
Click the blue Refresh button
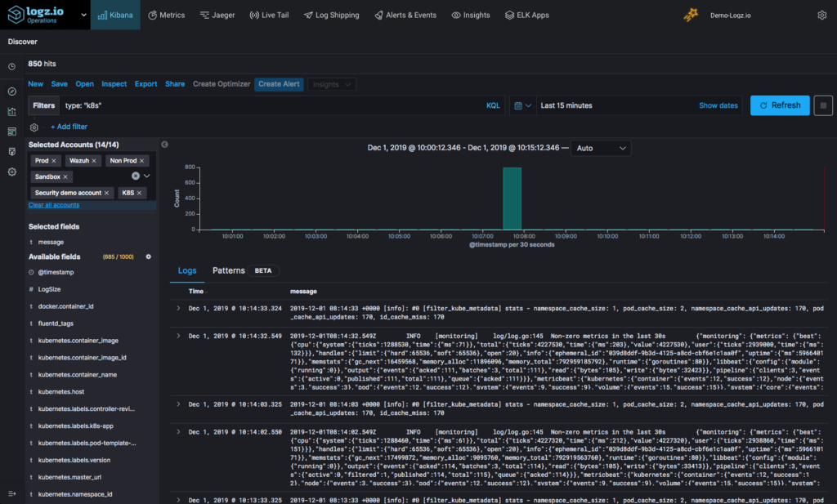[x=780, y=105]
